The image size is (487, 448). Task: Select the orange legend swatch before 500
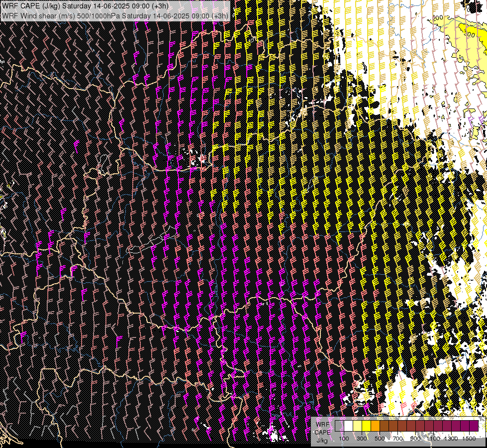point(375,426)
